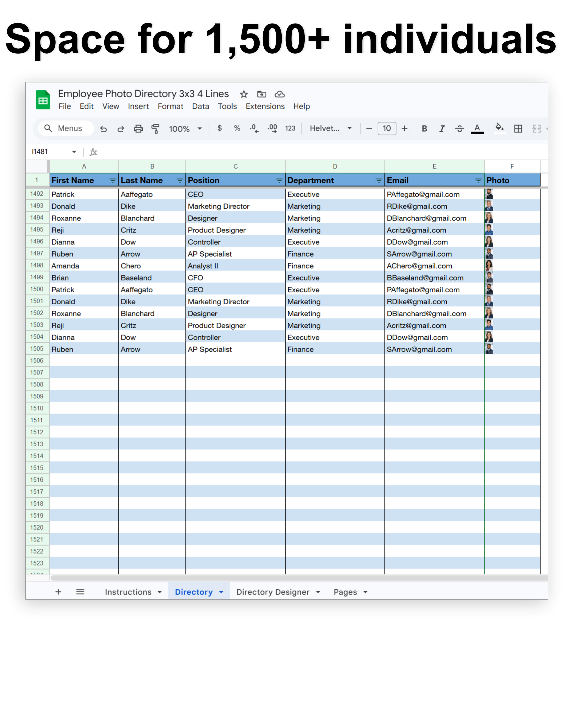Screen dimensions: 562x728
Task: Click the move to folder icon
Action: (x=262, y=94)
